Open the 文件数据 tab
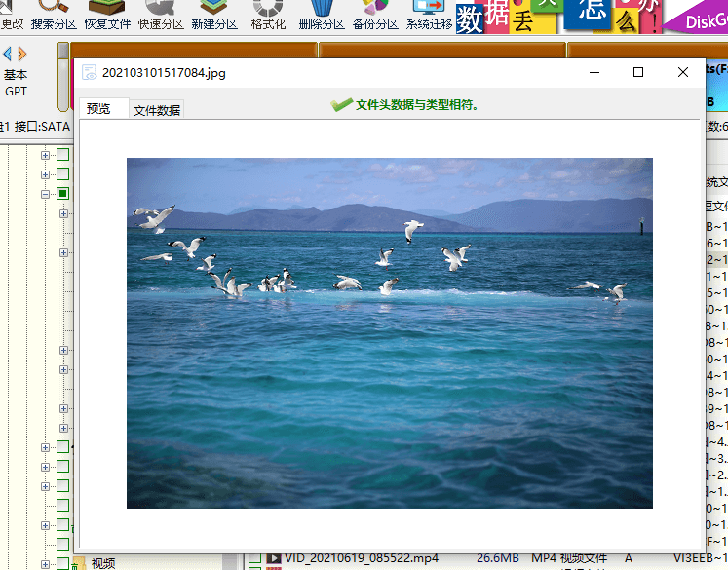 coord(157,110)
